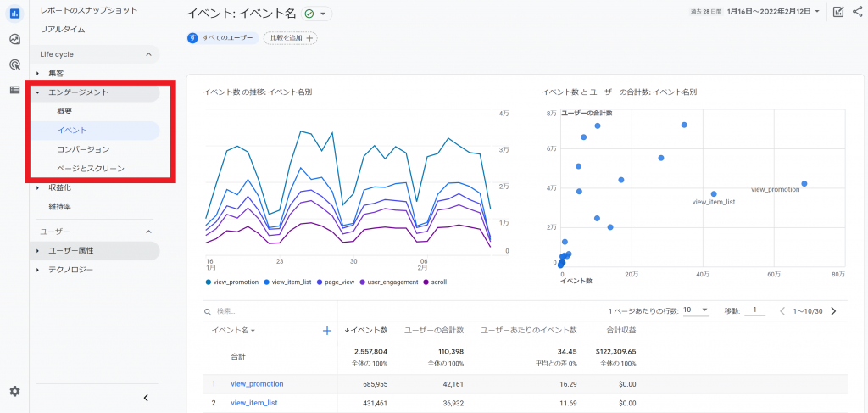Click the 34.45 events per user total
Image resolution: width=868 pixels, height=413 pixels.
569,352
